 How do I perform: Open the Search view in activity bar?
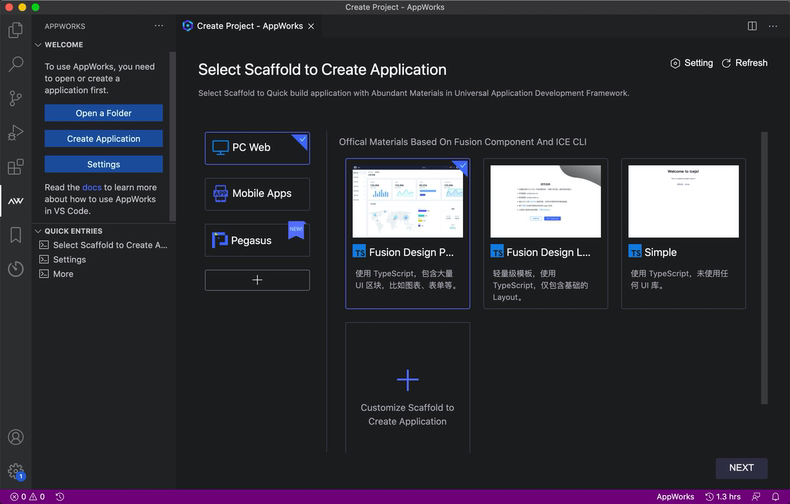[16, 64]
